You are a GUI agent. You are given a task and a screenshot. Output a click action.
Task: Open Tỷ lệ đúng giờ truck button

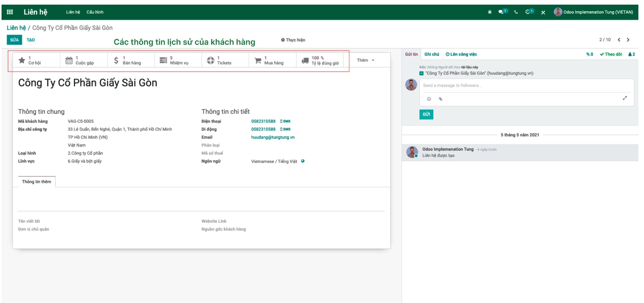click(320, 60)
